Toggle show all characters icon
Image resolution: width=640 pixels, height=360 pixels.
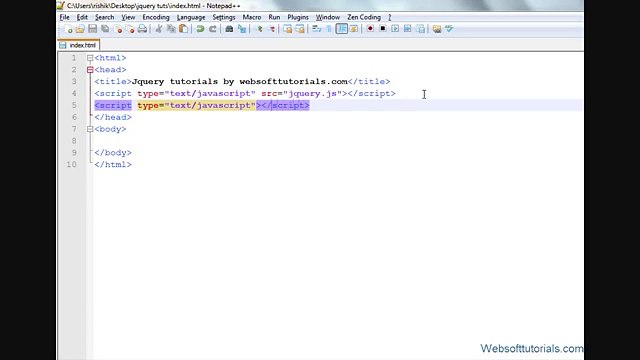329,29
